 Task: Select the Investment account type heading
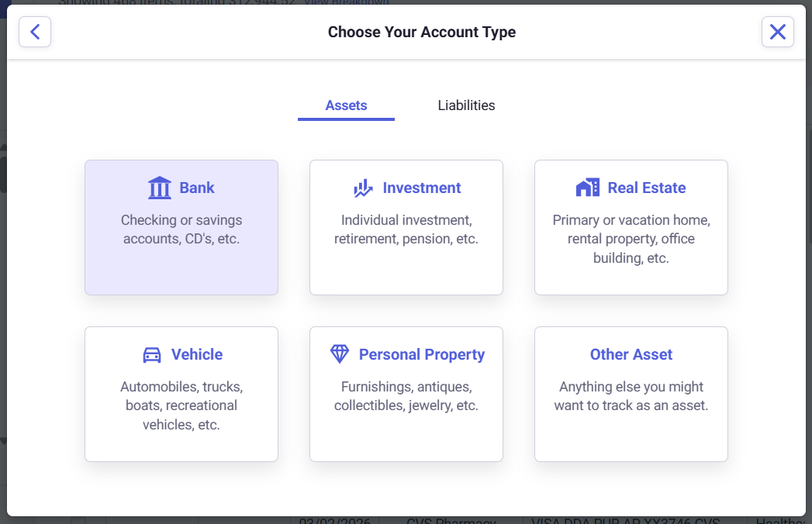coord(422,188)
